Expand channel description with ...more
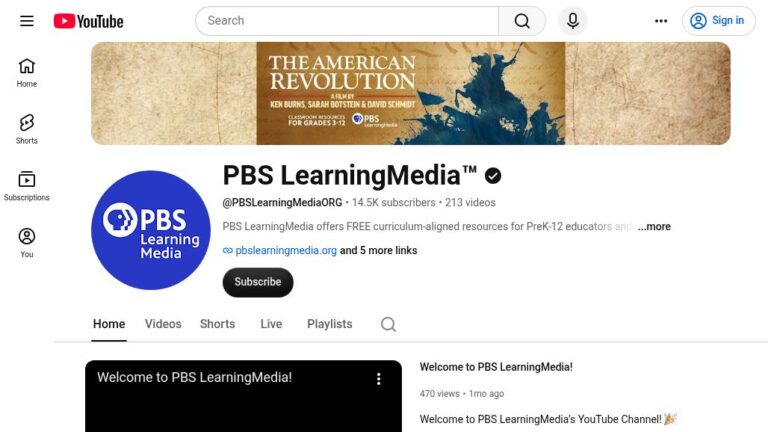 point(654,227)
